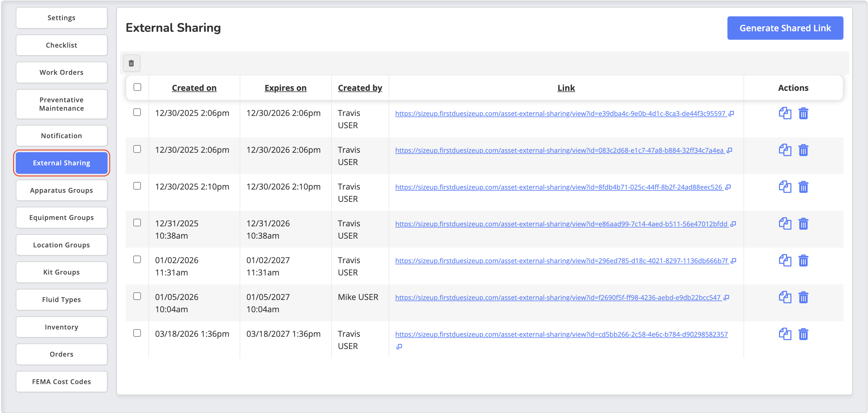This screenshot has width=868, height=413.
Task: Open Work Orders section
Action: 62,72
